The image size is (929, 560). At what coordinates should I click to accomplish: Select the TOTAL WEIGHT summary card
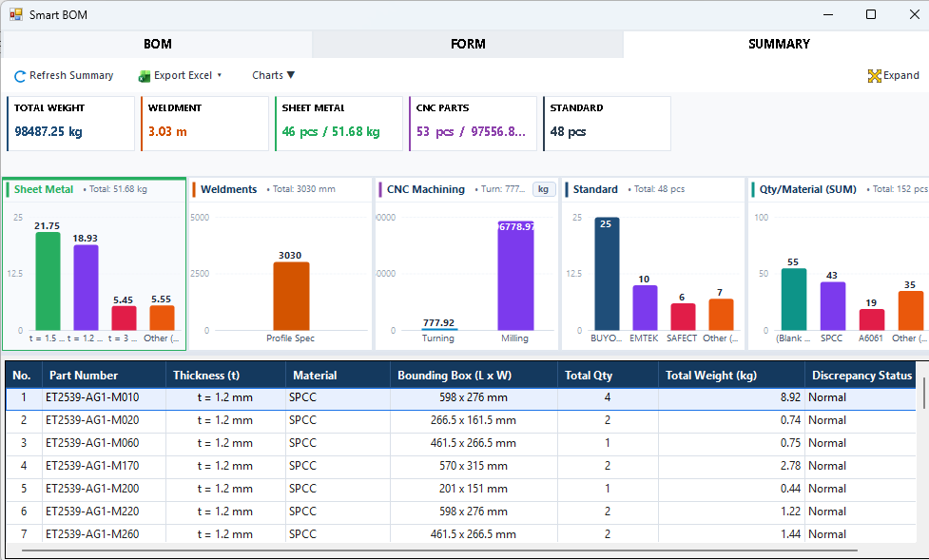point(70,124)
